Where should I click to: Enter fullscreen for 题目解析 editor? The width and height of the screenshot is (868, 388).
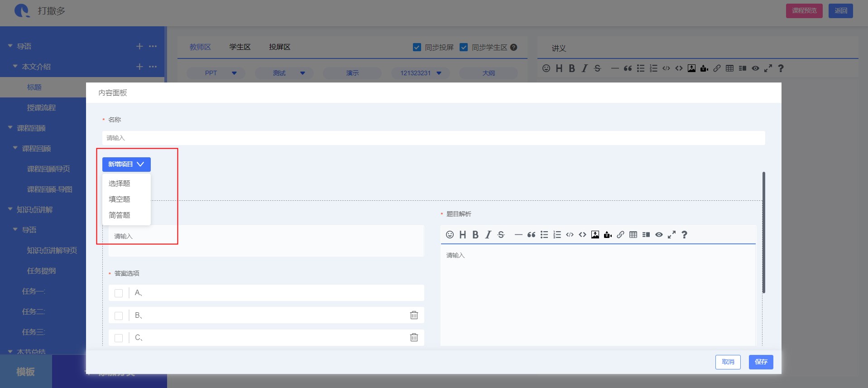(671, 234)
